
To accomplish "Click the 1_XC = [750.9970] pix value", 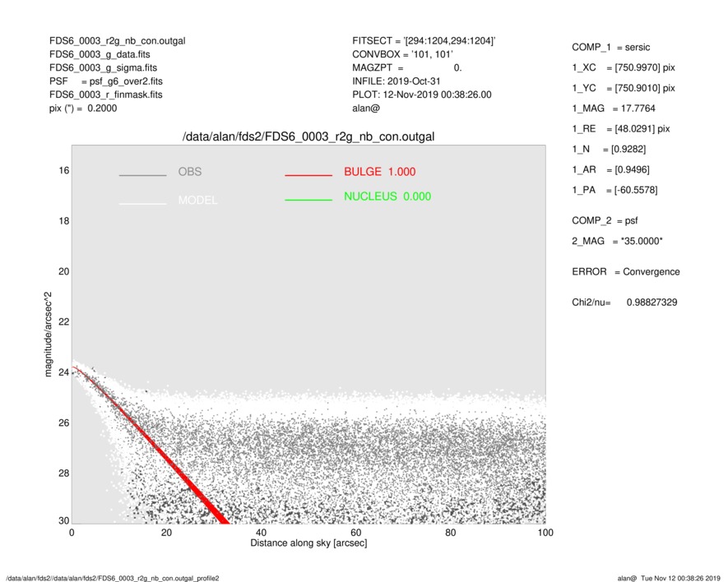I will (623, 67).
